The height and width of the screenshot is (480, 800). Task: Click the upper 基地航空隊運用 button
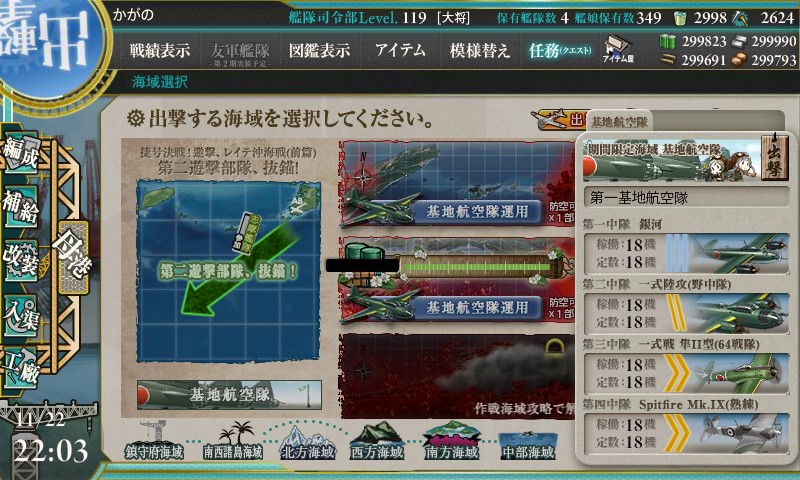tap(477, 211)
